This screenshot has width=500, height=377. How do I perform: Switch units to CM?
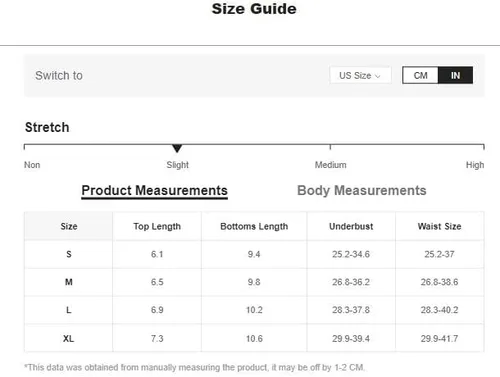point(420,75)
